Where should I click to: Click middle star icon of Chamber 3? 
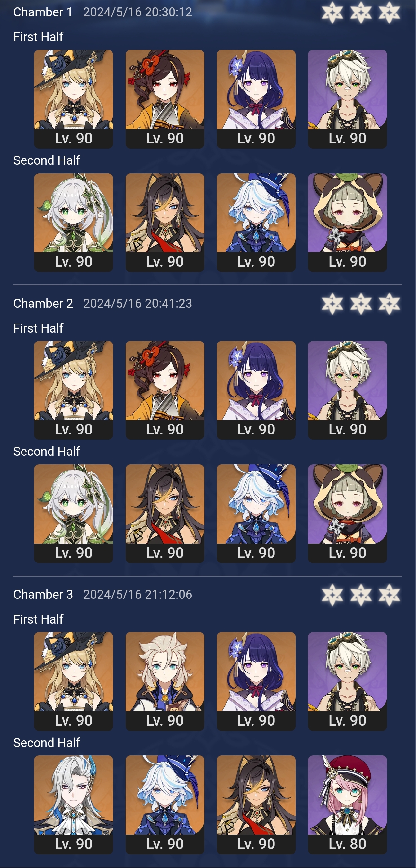tap(361, 595)
